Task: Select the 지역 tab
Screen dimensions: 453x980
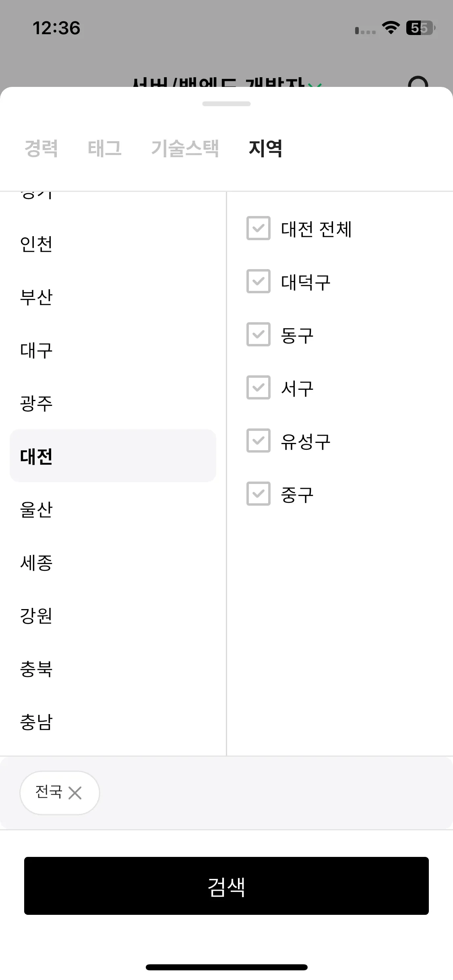Action: pyautogui.click(x=265, y=148)
